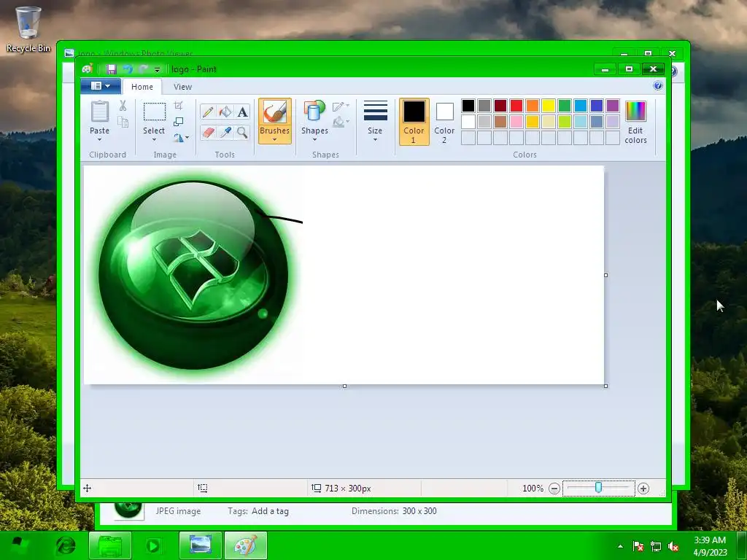Click the canvas bottom-right resize handle
The width and height of the screenshot is (747, 560).
(606, 386)
